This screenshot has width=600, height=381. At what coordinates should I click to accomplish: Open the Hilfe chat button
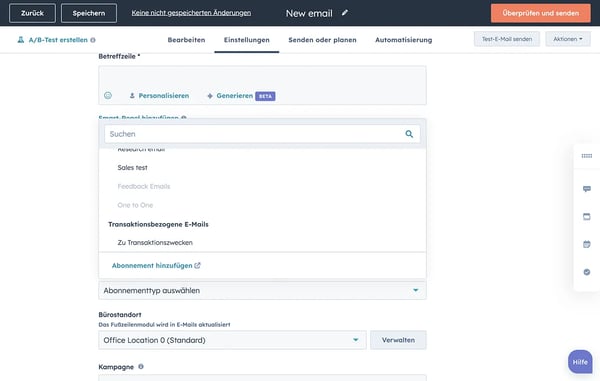pos(580,362)
